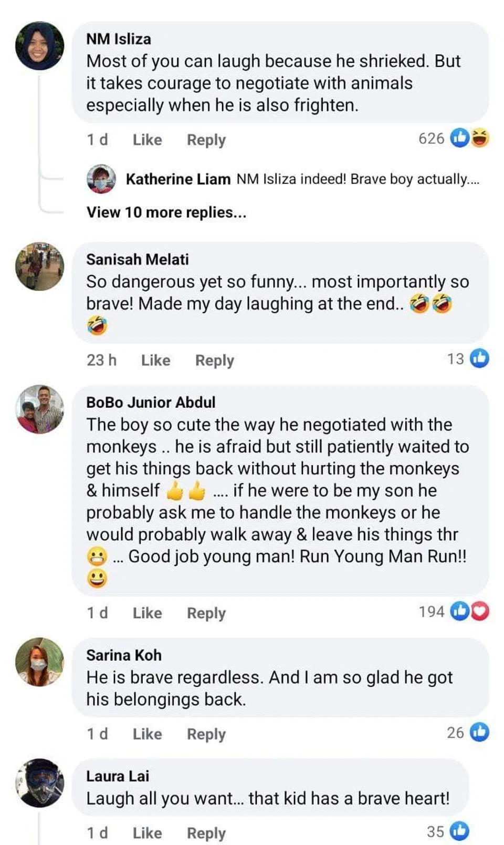Viewport: 504px width, 845px height.
Task: Open Katherine Liam's small reply avatar
Action: click(x=101, y=179)
